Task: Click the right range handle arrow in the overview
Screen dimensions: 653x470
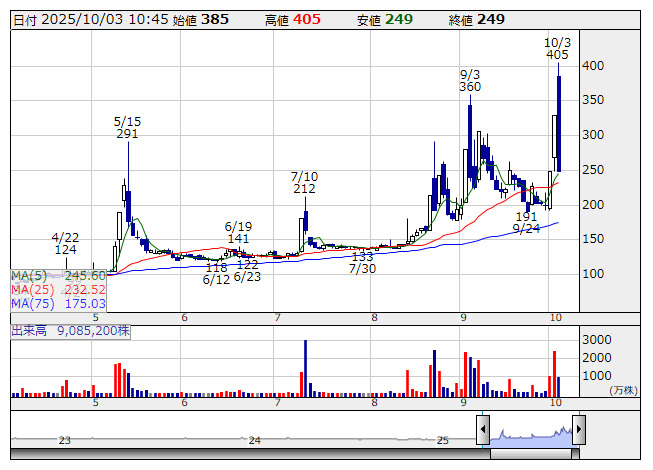Action: 578,431
